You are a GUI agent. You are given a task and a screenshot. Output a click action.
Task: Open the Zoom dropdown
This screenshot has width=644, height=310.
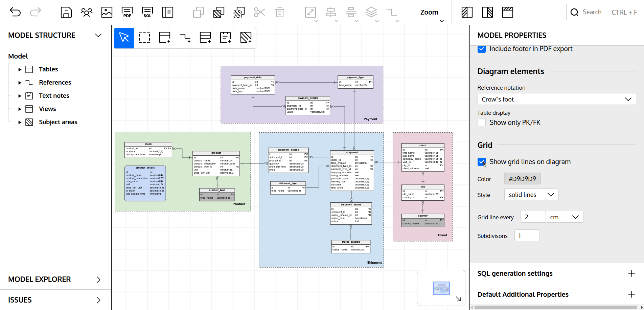pyautogui.click(x=432, y=14)
